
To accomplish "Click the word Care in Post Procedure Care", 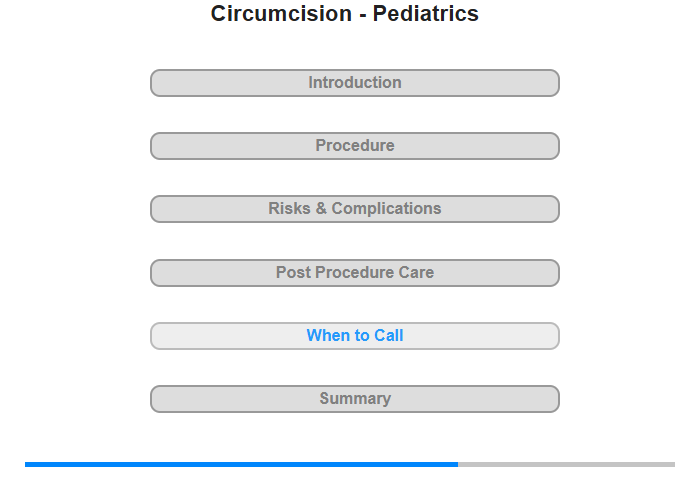I will pyautogui.click(x=416, y=272).
